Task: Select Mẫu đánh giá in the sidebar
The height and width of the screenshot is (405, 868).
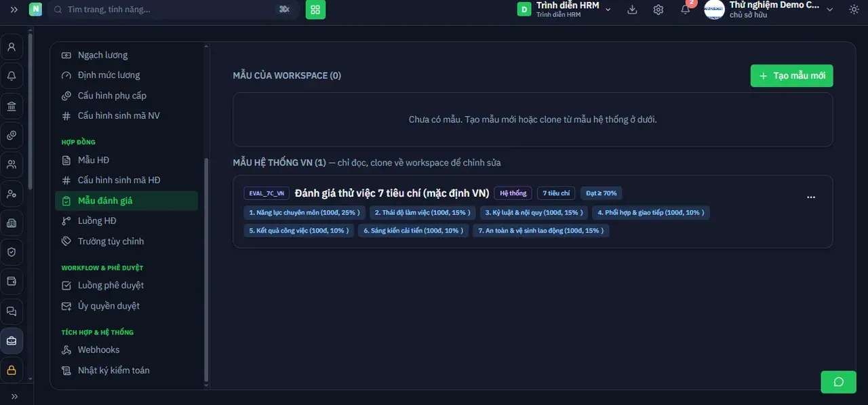Action: (x=127, y=201)
